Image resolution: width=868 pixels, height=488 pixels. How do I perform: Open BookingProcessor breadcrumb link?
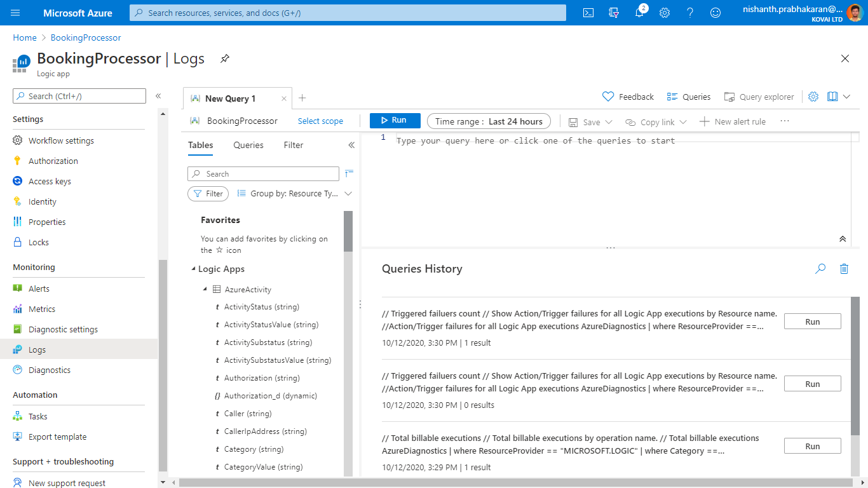(86, 37)
